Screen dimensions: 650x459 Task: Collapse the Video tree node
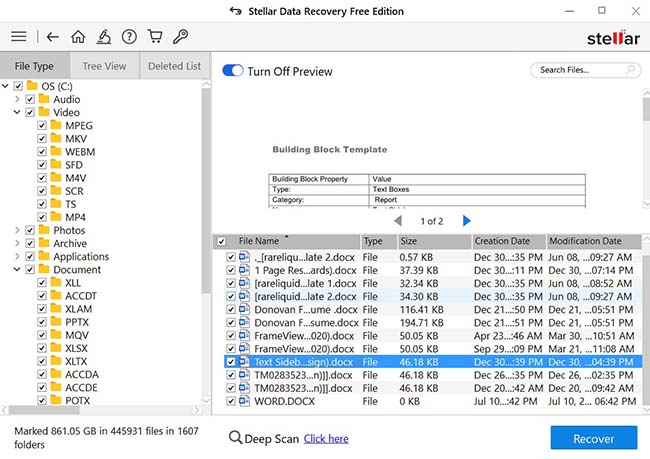tap(17, 112)
